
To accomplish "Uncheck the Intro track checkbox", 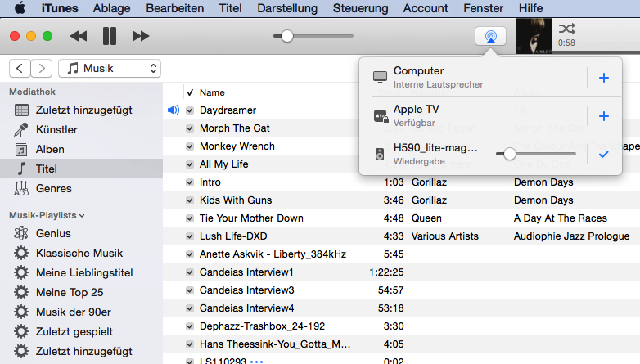I will pos(190,182).
